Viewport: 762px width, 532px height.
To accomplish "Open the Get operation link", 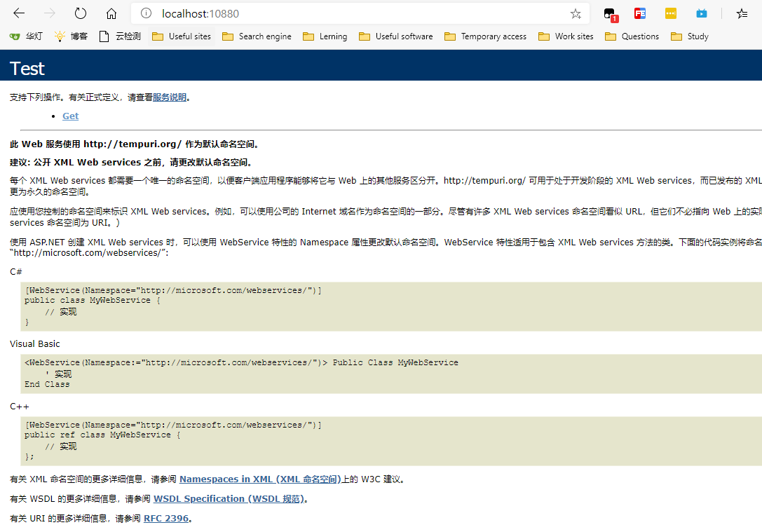I will pyautogui.click(x=71, y=116).
